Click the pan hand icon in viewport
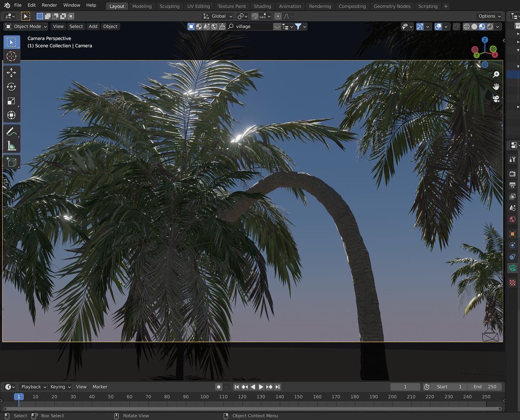Viewport: 520px width, 420px height. [496, 86]
